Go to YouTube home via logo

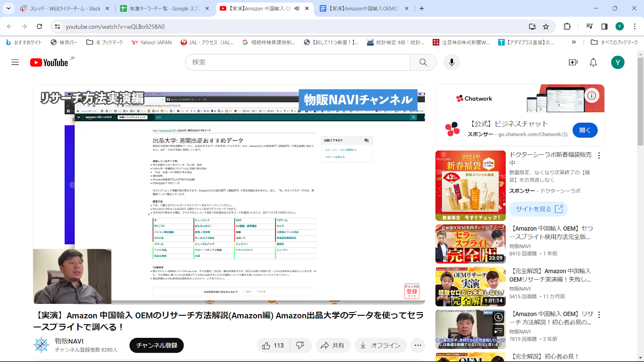tap(49, 62)
